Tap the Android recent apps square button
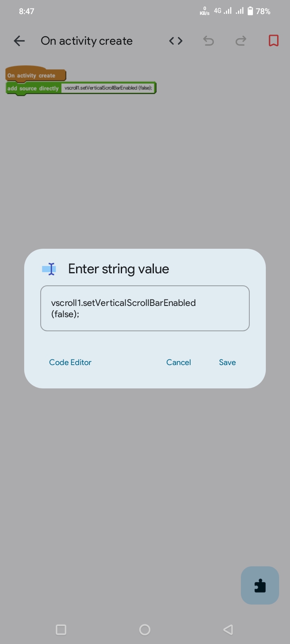This screenshot has width=290, height=644. [x=61, y=630]
